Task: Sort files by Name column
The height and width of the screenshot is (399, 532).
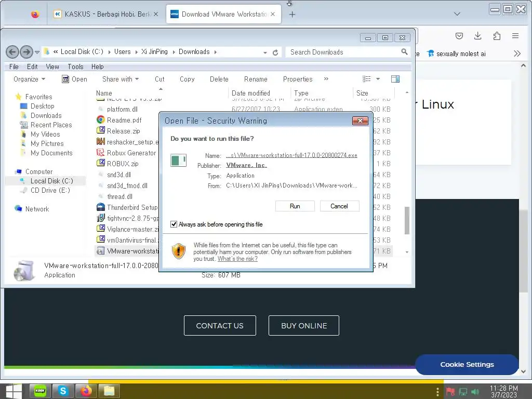Action: pyautogui.click(x=104, y=93)
